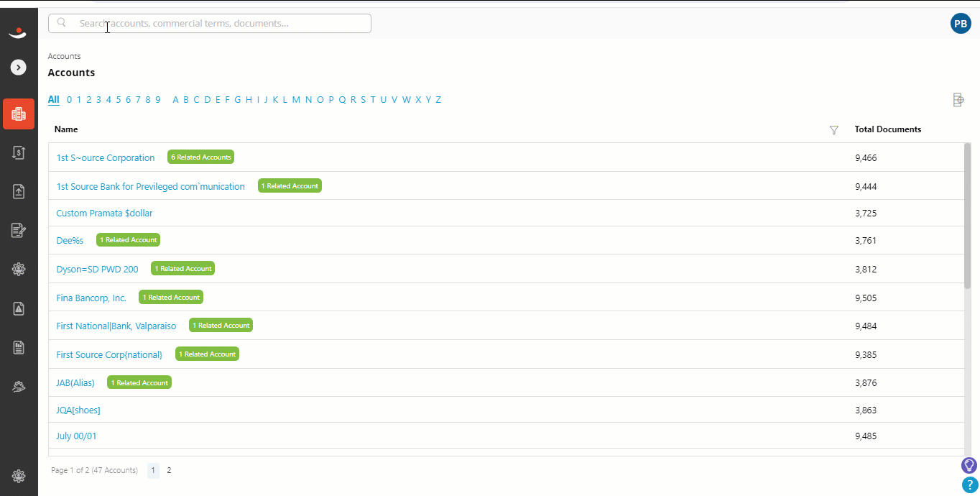Open the JAB(Alias) account
The height and width of the screenshot is (496, 980).
tap(75, 383)
